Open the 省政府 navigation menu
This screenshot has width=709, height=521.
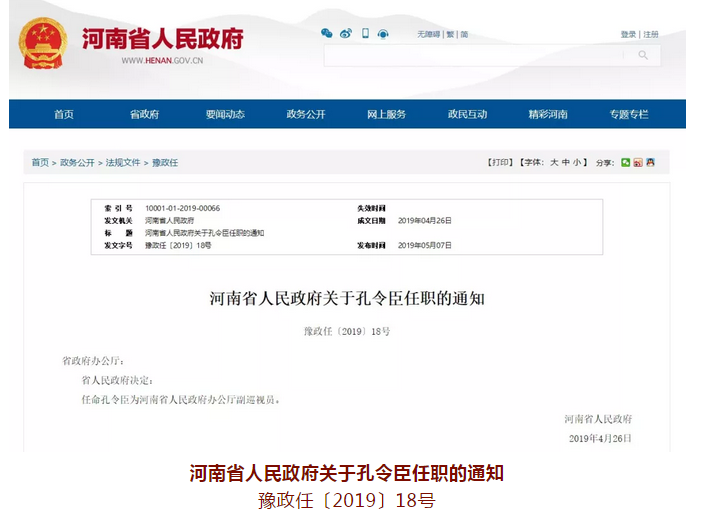(x=144, y=114)
